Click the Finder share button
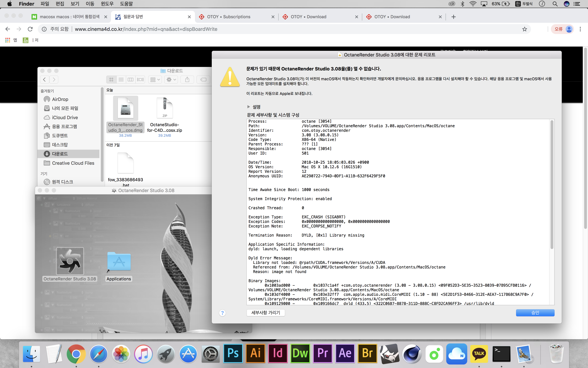 point(187,80)
